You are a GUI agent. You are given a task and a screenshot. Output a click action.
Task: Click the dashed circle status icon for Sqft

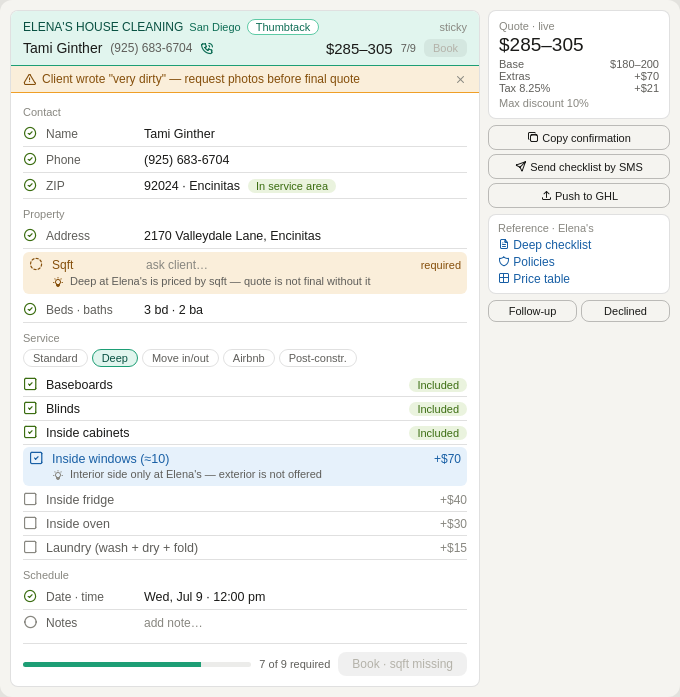click(x=36, y=264)
